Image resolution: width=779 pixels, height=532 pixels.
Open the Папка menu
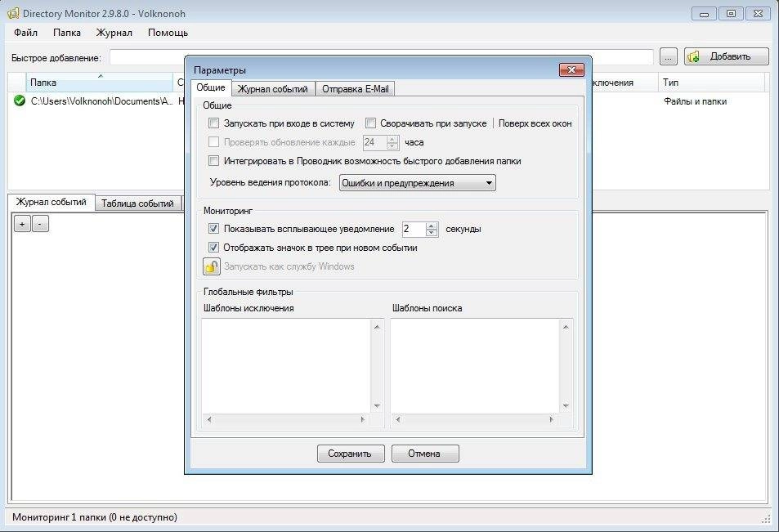pyautogui.click(x=67, y=33)
